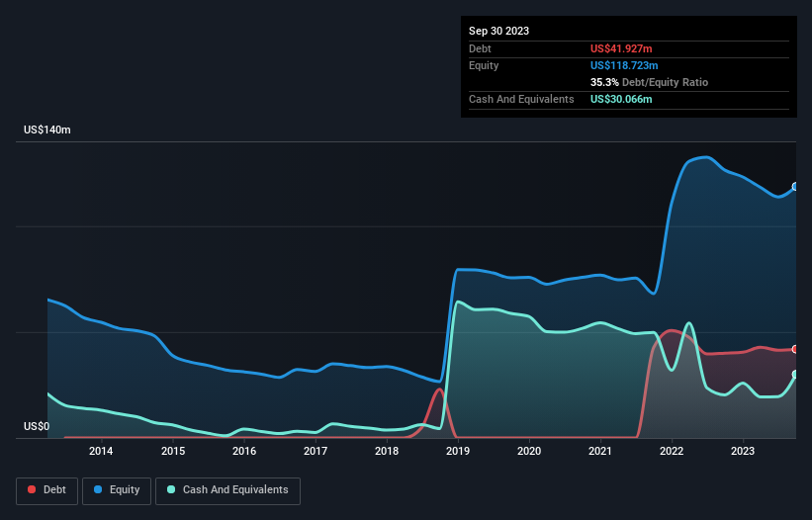This screenshot has width=812, height=520.
Task: Click the 35.3% Debt/Equity Ratio text
Action: point(649,82)
